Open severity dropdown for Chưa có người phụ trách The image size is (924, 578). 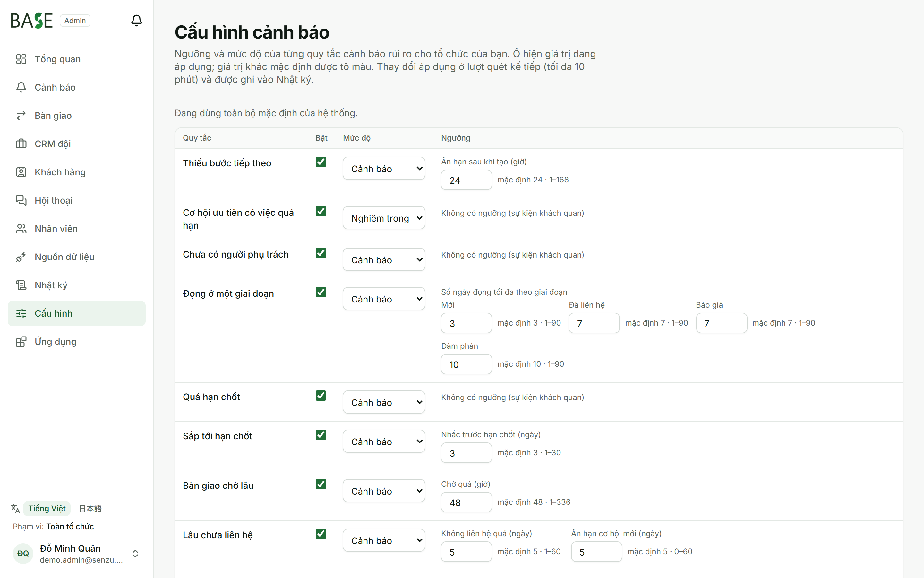pos(384,260)
